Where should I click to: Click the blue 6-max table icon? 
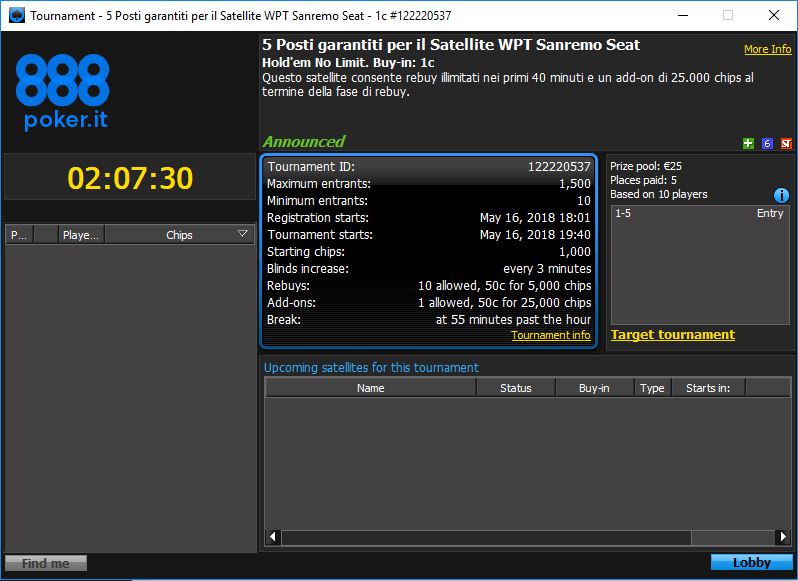pos(767,143)
